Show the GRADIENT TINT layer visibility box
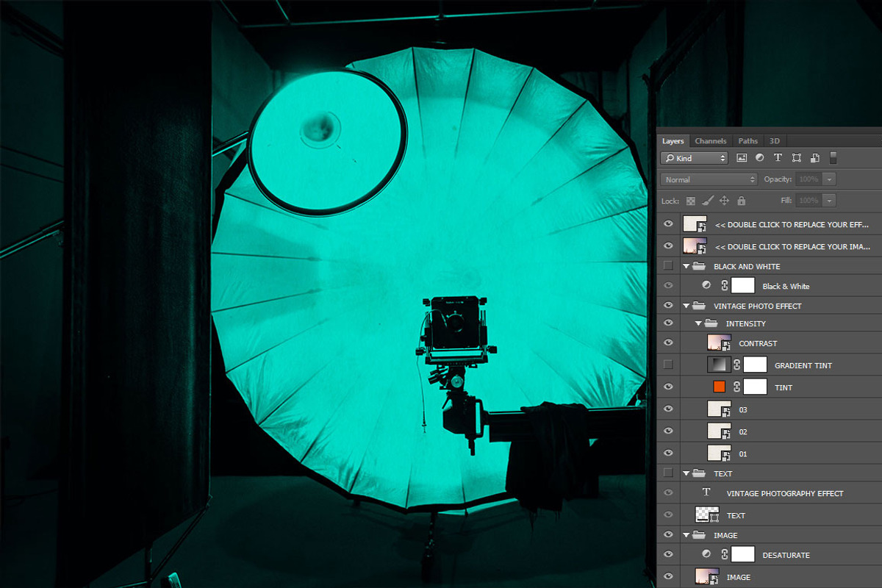The image size is (882, 588). tap(668, 365)
